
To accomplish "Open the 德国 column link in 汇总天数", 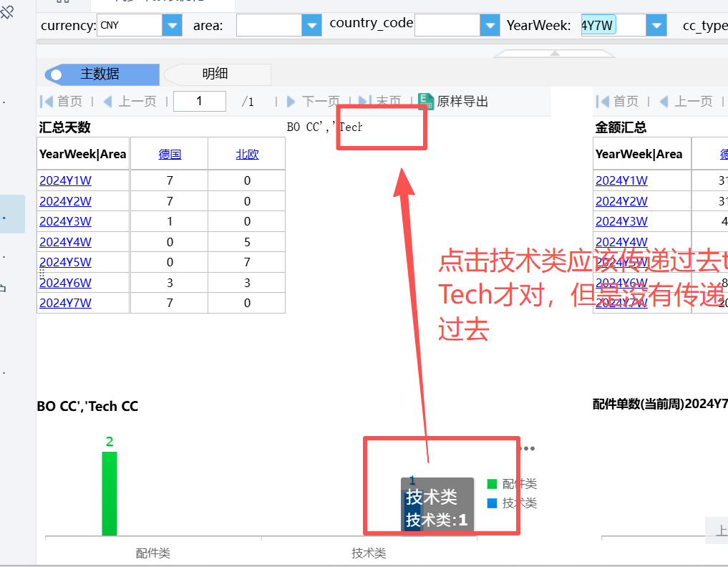I will 170,154.
